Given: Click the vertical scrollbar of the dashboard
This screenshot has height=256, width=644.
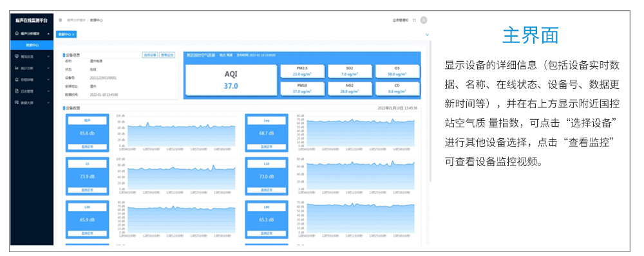Looking at the screenshot, I should click(430, 111).
